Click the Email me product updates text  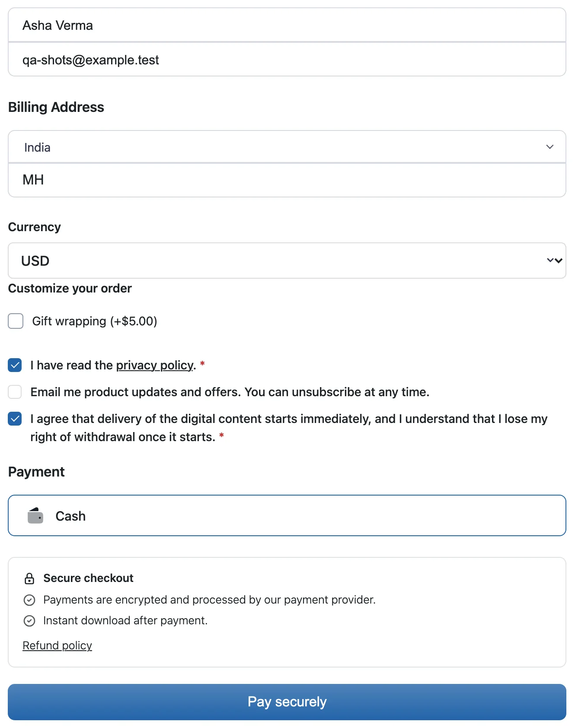click(230, 392)
